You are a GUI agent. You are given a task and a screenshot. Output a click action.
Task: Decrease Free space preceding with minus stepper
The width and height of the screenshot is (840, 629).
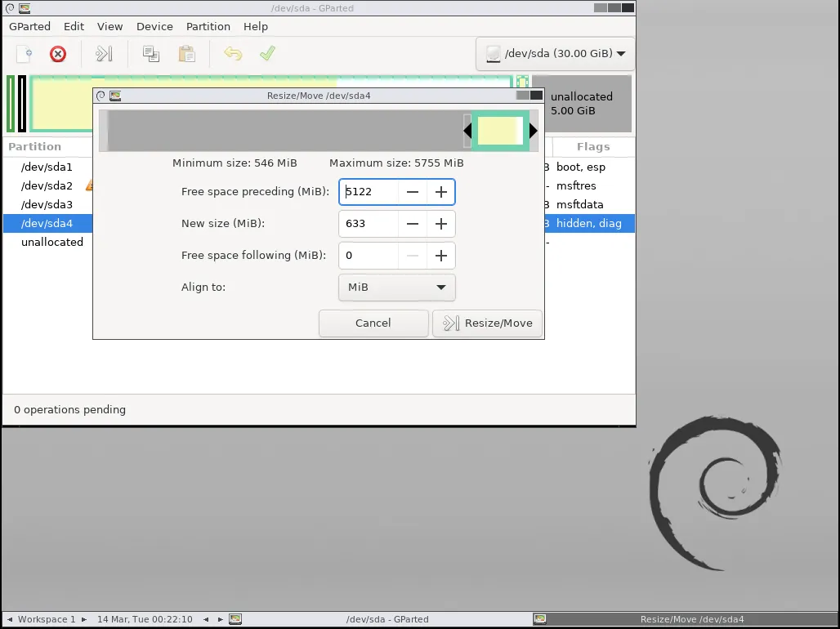[413, 191]
